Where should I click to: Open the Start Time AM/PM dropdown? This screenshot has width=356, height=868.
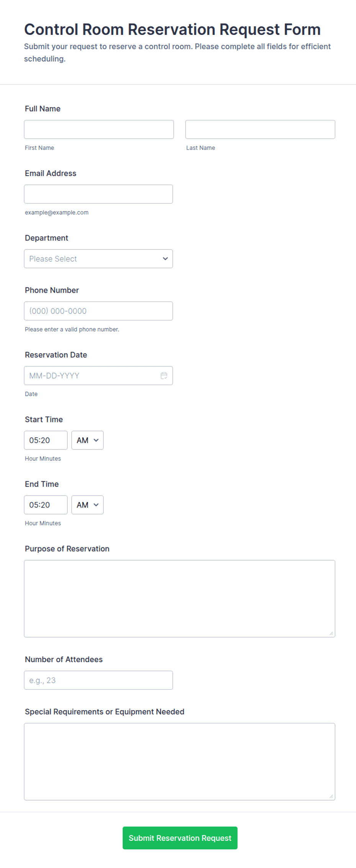(87, 440)
